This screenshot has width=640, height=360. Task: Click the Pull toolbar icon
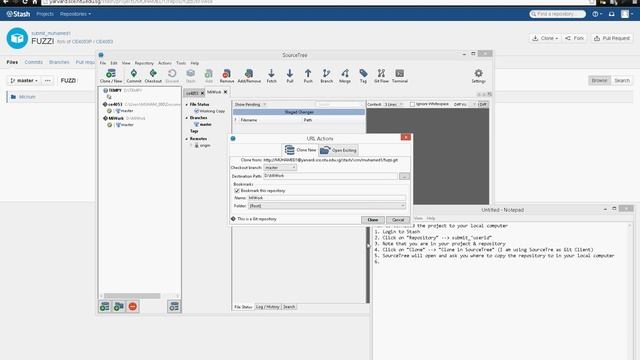pyautogui.click(x=289, y=76)
